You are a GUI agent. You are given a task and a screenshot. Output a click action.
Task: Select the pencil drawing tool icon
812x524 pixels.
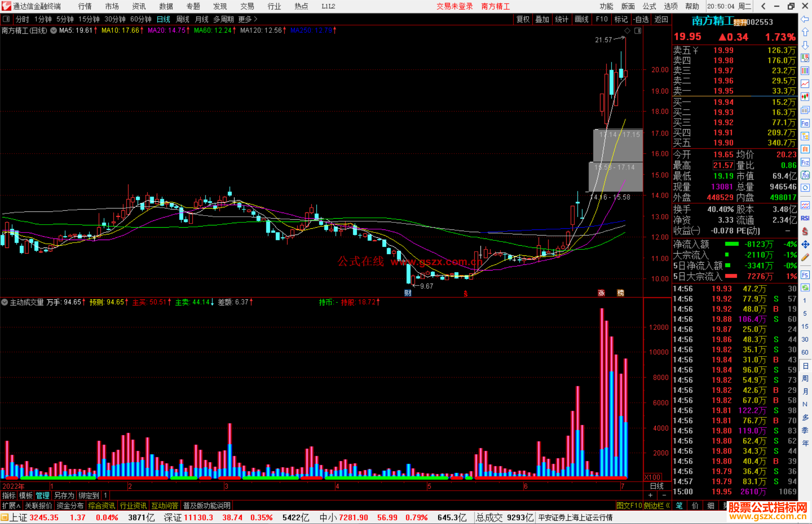[805, 258]
